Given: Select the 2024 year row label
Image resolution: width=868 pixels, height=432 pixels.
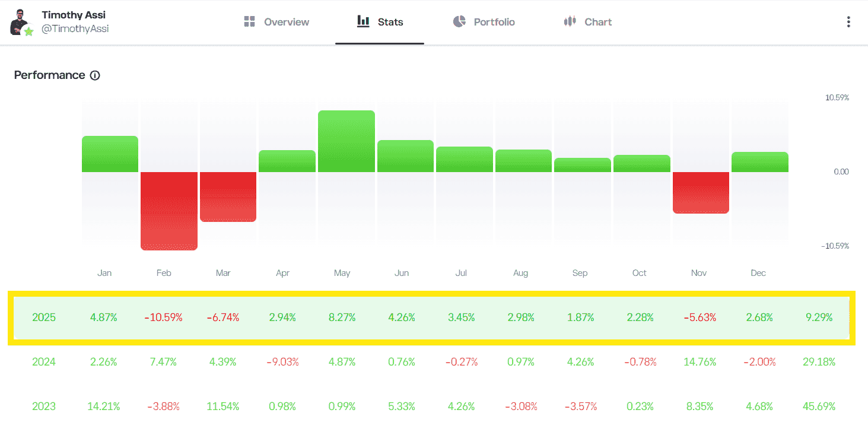Looking at the screenshot, I should coord(44,361).
